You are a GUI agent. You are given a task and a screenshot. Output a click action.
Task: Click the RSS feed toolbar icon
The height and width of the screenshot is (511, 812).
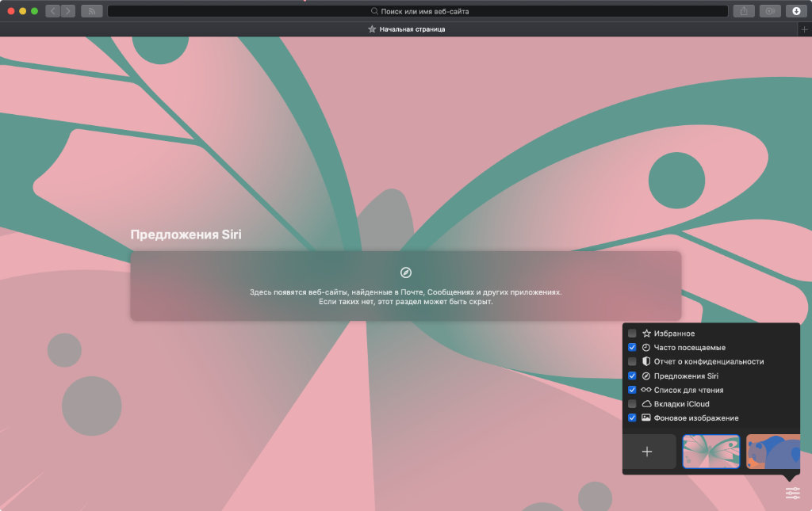click(x=92, y=11)
